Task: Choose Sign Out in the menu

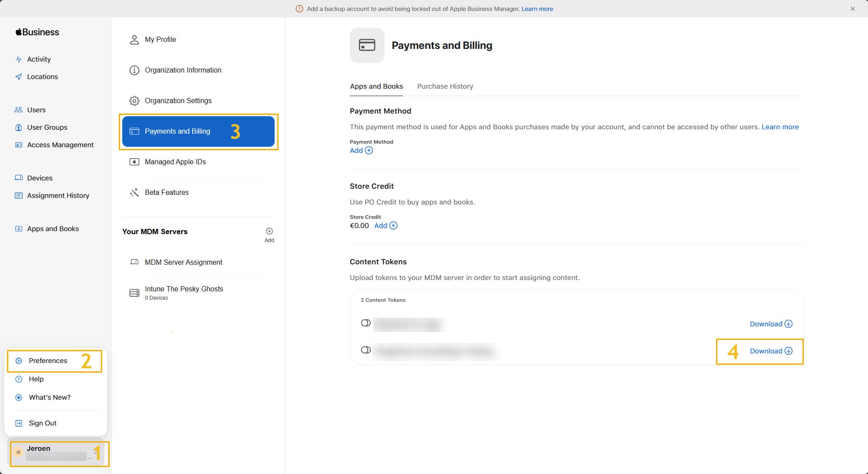Action: [42, 423]
